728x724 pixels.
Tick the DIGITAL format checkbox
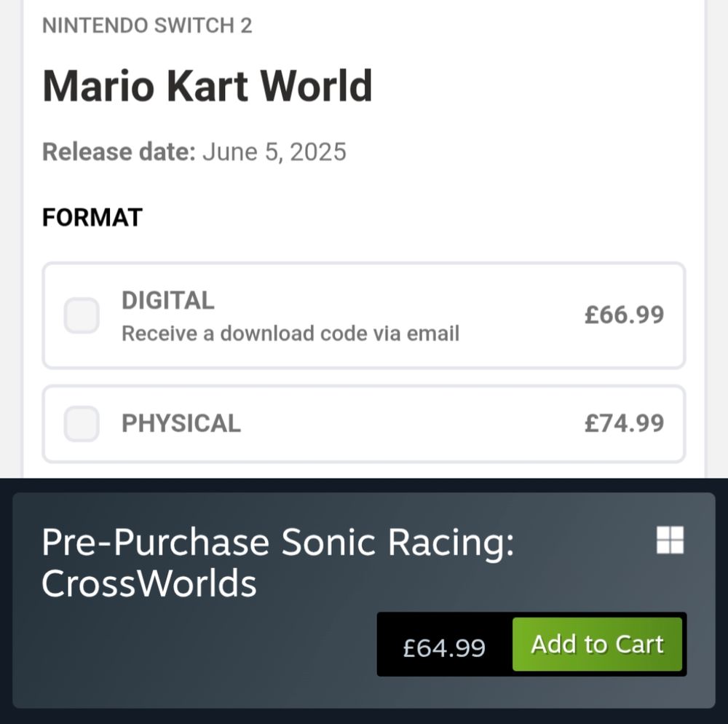click(x=82, y=315)
